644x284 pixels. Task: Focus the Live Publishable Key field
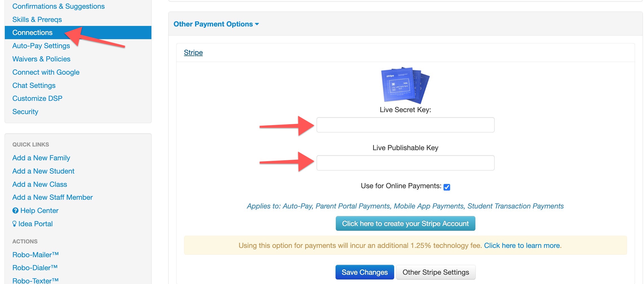tap(405, 163)
